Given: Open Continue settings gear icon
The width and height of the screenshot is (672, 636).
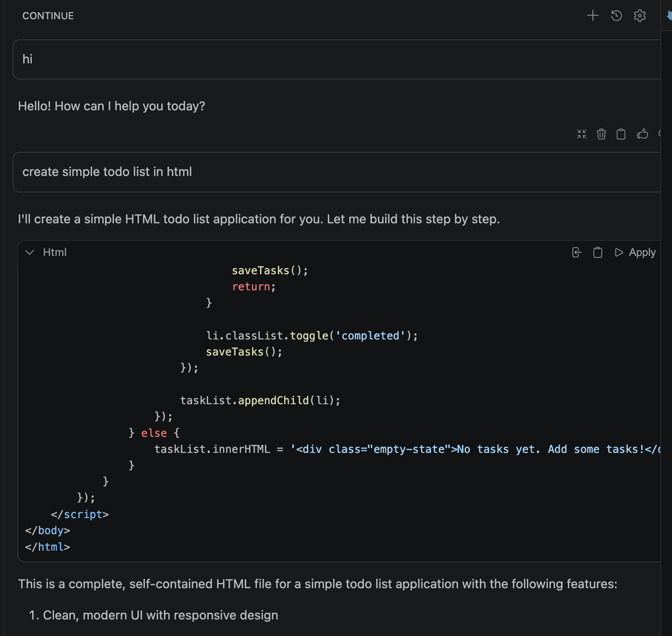Looking at the screenshot, I should click(x=640, y=16).
